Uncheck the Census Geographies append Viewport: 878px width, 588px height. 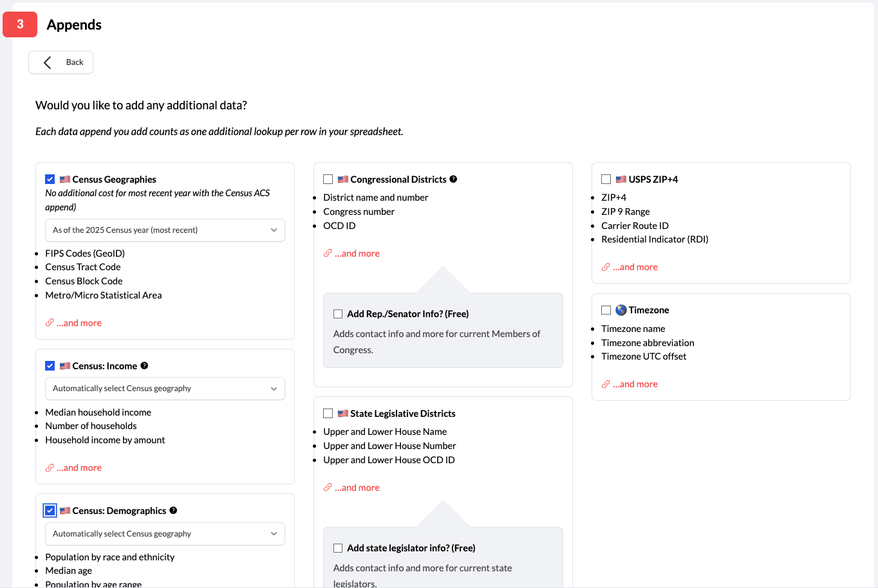coord(50,179)
